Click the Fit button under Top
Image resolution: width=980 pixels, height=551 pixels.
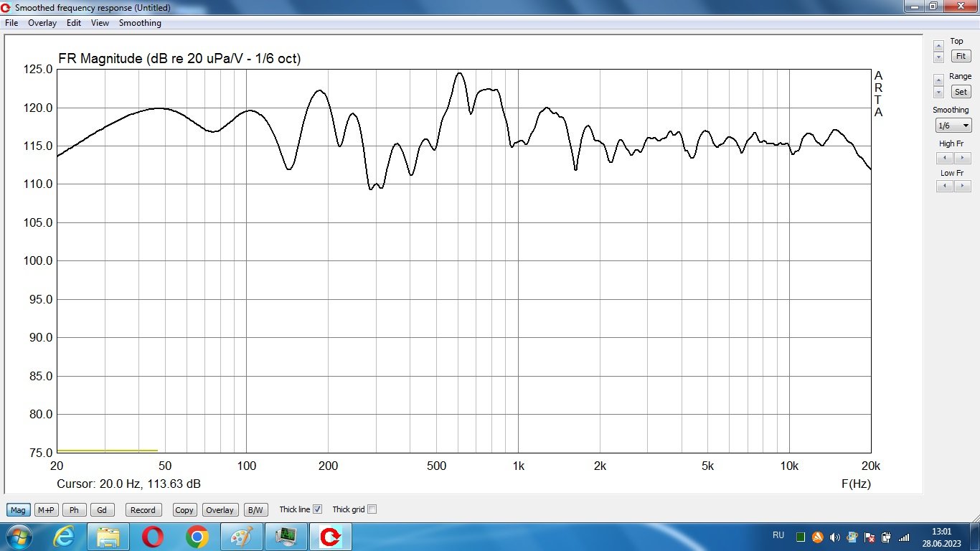(960, 56)
